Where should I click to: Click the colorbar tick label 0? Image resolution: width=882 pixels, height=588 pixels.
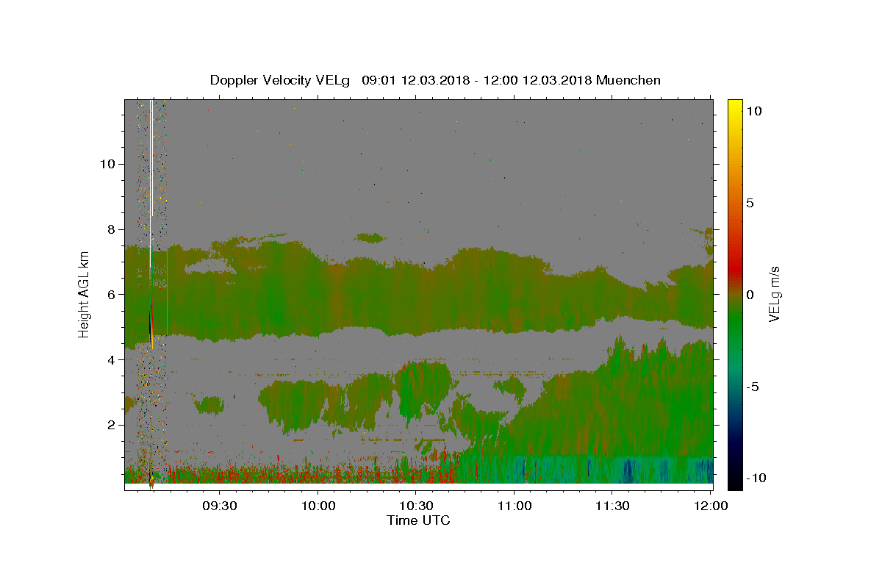750,294
